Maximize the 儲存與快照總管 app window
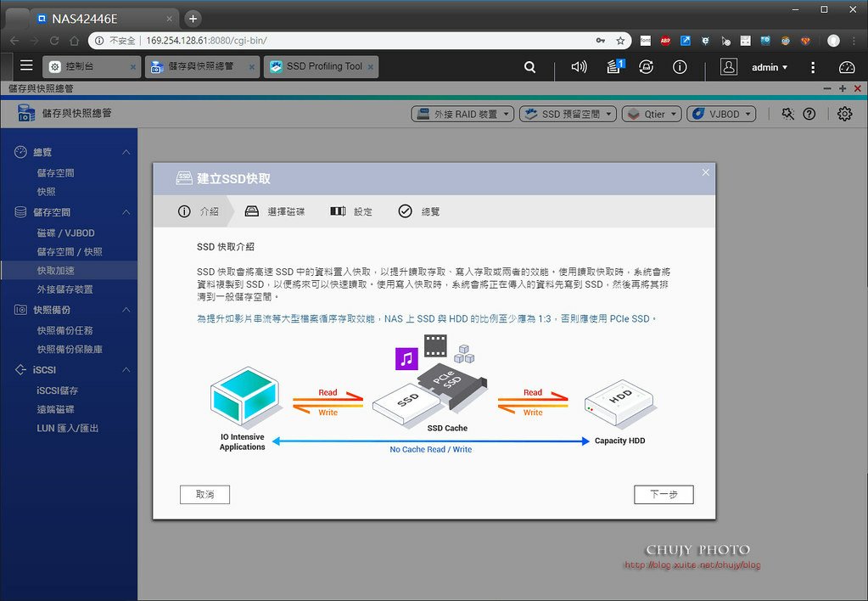Image resolution: width=868 pixels, height=601 pixels. tap(843, 88)
